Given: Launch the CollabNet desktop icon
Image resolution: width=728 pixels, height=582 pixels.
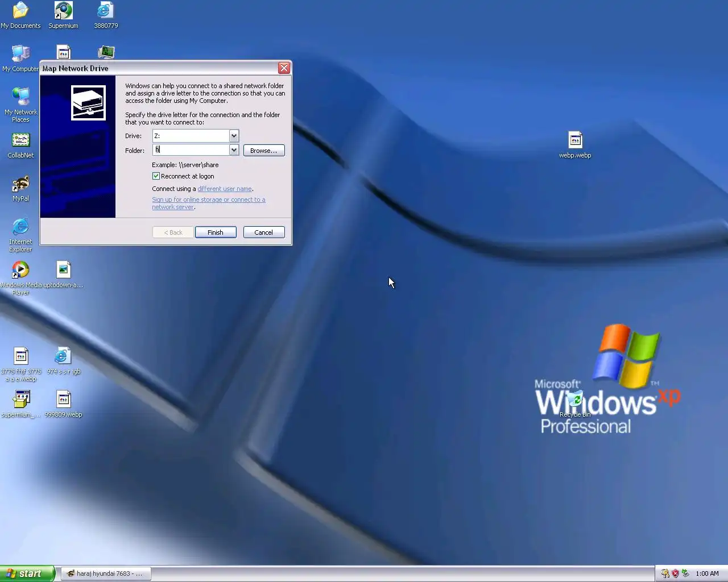Looking at the screenshot, I should (20, 145).
